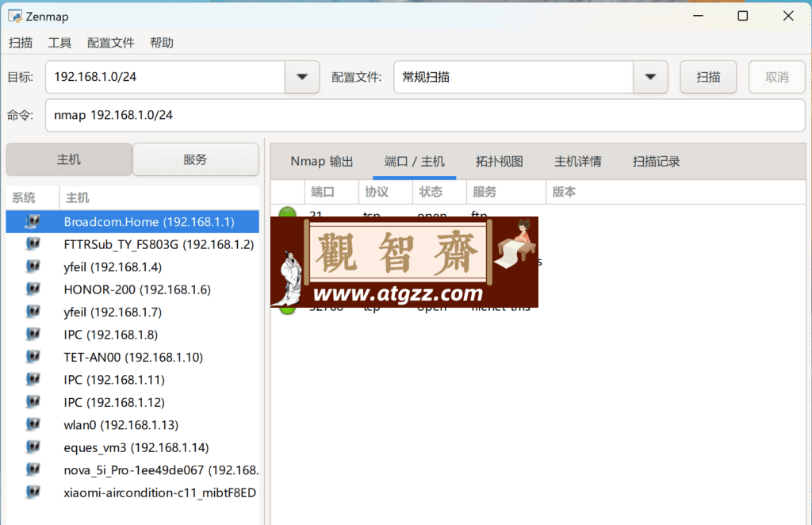This screenshot has width=812, height=525.
Task: Open the 配置文件 menu
Action: coord(111,43)
